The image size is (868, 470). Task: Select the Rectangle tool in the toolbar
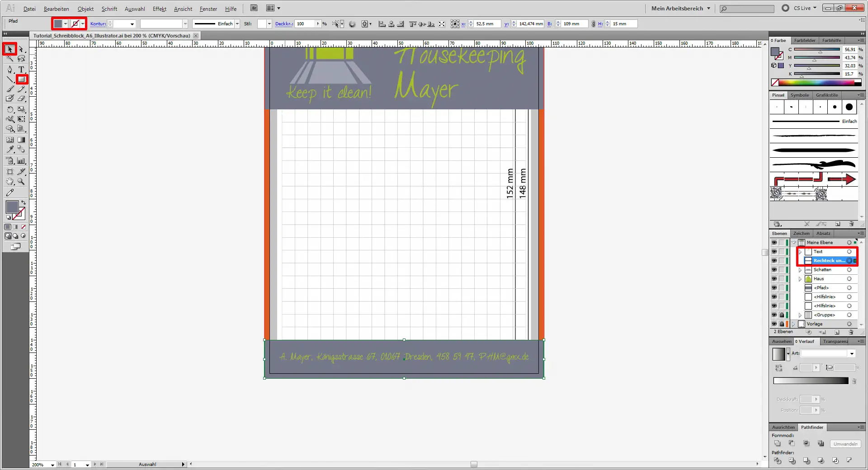(22, 80)
